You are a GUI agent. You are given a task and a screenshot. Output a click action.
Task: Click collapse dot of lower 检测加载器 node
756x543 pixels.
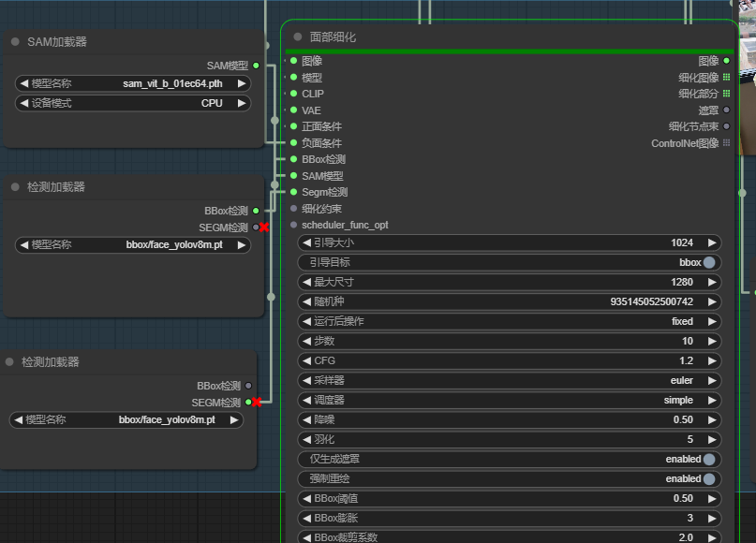(9, 361)
